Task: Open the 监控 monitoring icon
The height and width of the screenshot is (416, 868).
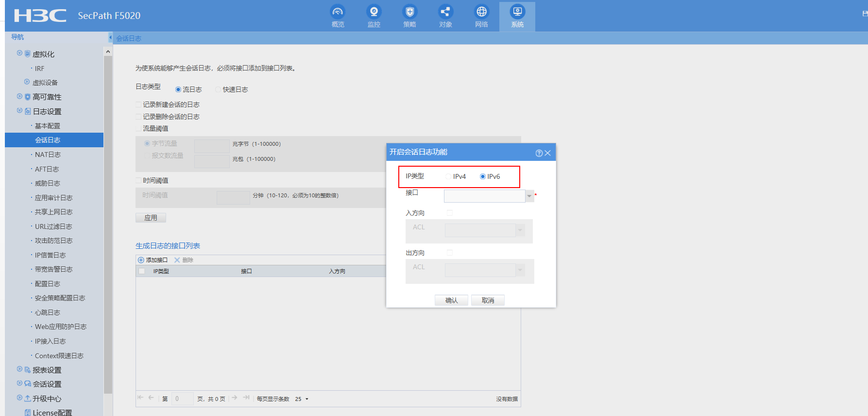Action: 374,12
